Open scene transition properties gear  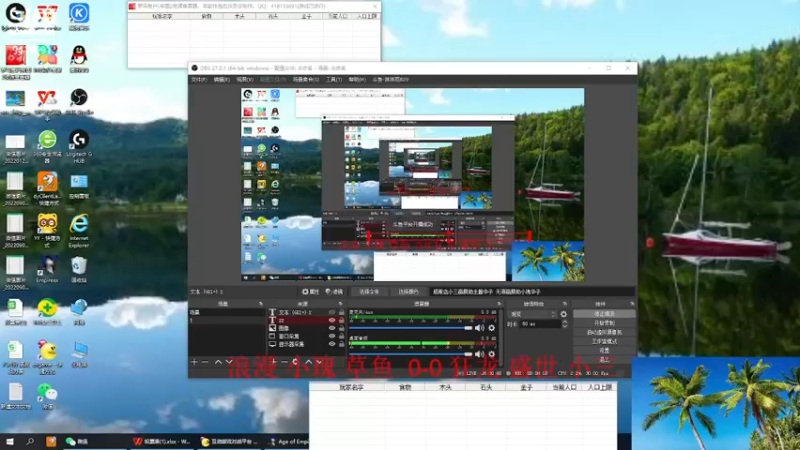pyautogui.click(x=563, y=314)
